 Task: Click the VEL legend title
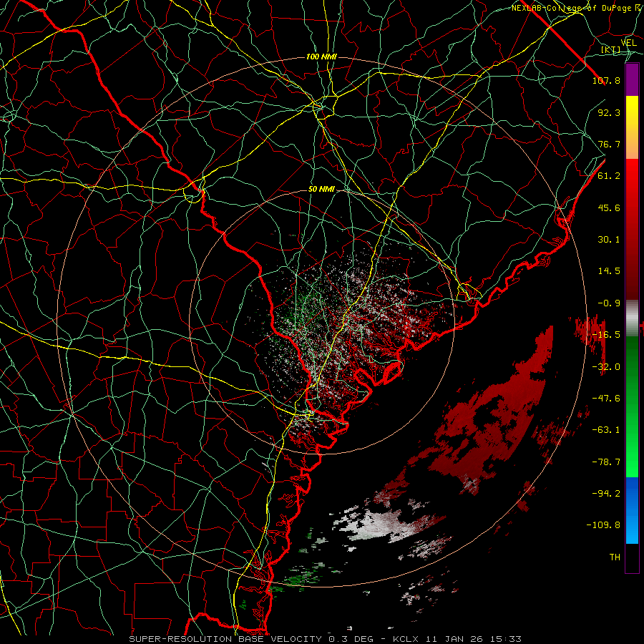tap(629, 43)
